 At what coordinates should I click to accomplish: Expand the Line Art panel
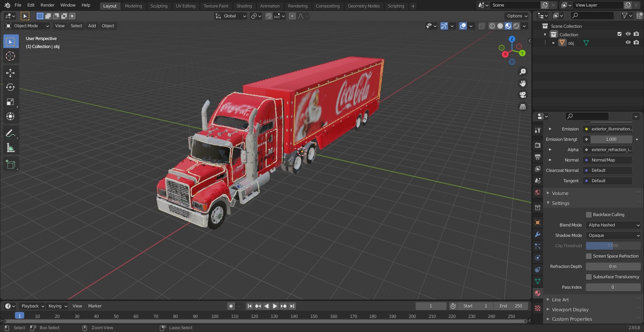(x=560, y=300)
